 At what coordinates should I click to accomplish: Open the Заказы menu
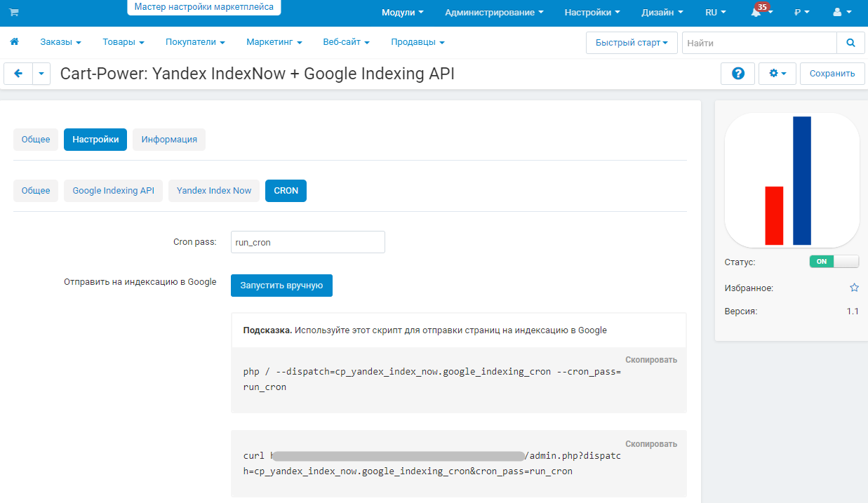click(60, 42)
